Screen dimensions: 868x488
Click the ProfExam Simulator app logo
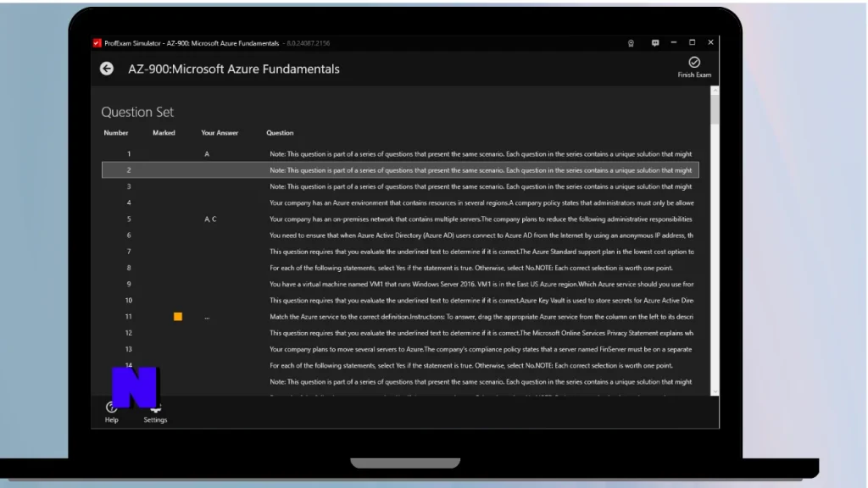click(x=97, y=43)
